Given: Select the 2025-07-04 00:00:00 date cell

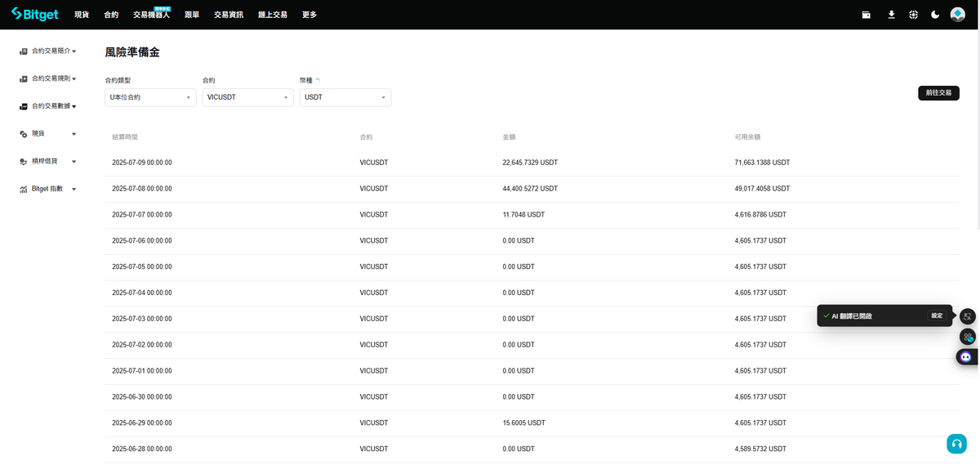Looking at the screenshot, I should click(x=142, y=293).
